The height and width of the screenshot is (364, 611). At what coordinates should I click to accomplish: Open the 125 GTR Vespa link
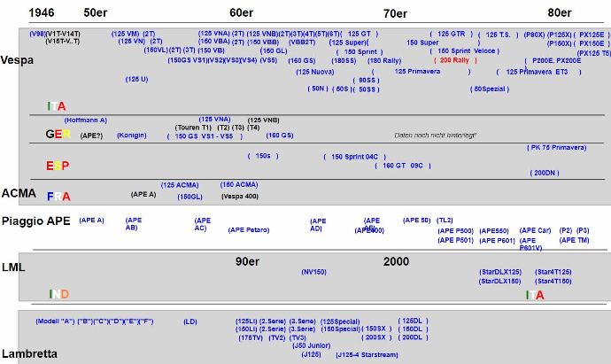(x=452, y=34)
